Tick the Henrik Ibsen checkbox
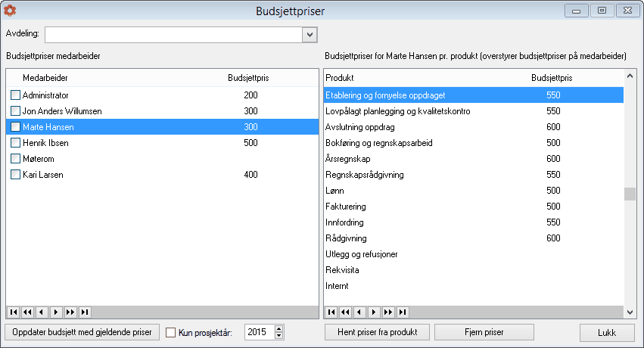 click(x=15, y=143)
